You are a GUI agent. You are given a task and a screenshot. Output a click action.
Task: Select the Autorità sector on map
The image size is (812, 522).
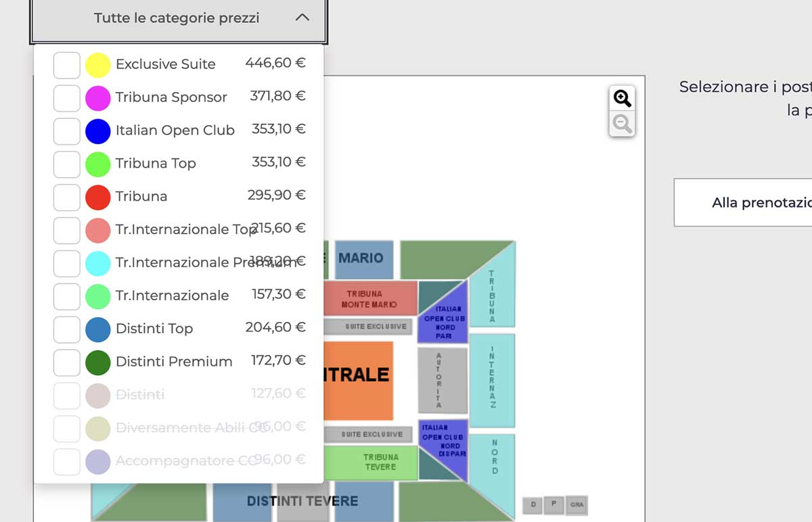click(x=442, y=380)
